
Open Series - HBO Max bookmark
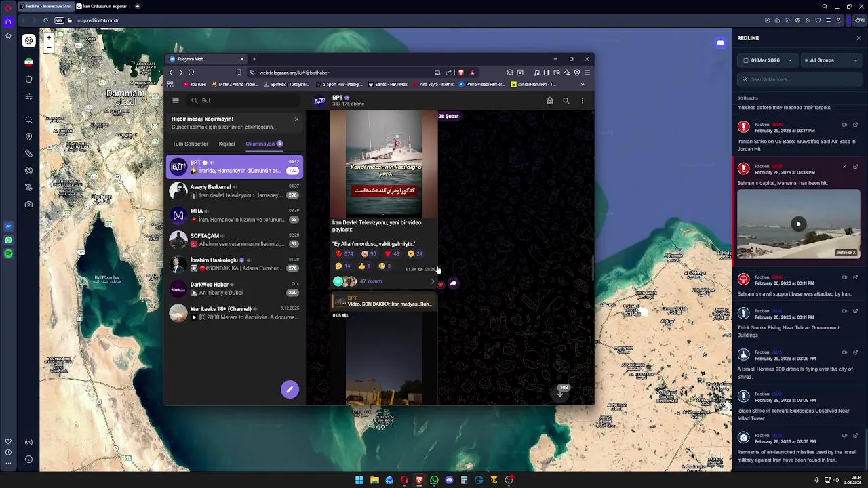click(x=388, y=85)
